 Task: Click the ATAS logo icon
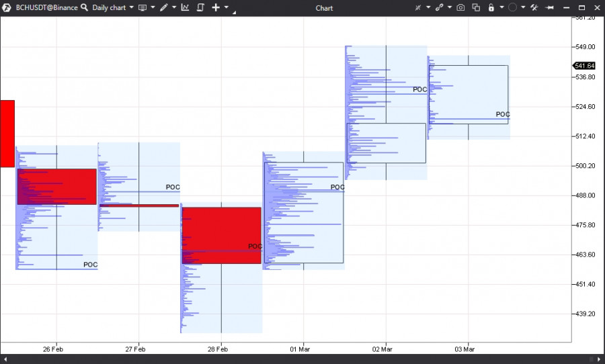(7, 7)
